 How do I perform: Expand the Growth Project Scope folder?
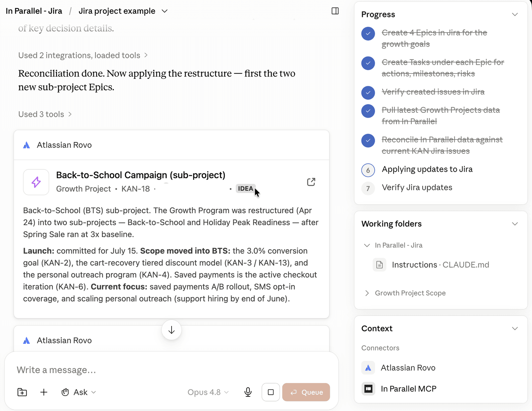click(x=367, y=293)
